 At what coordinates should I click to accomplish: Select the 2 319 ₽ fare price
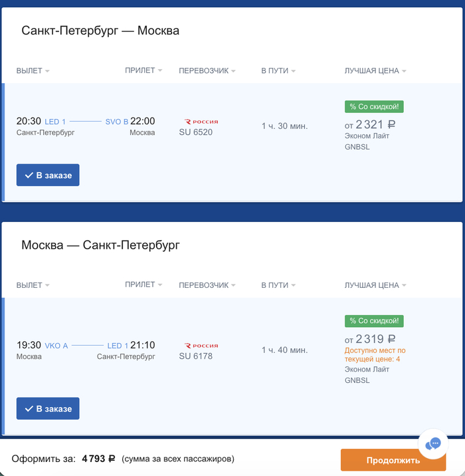point(375,338)
